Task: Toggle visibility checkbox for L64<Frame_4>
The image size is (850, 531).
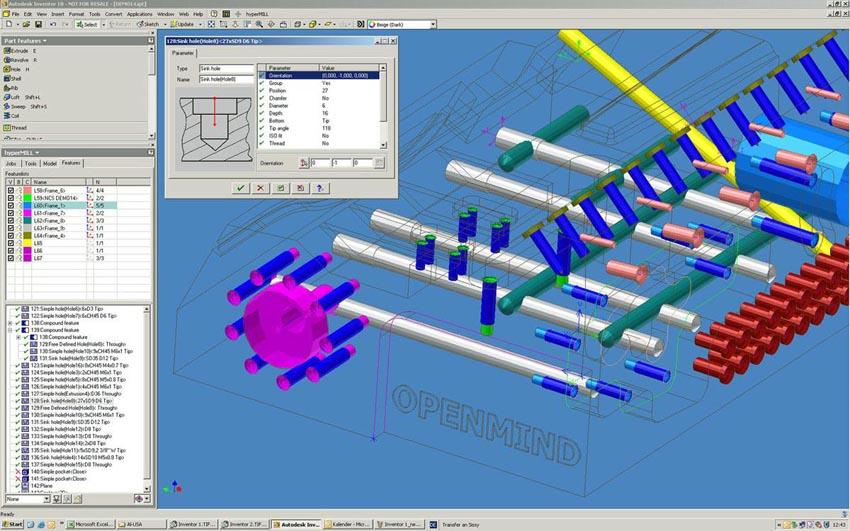Action: click(10, 236)
